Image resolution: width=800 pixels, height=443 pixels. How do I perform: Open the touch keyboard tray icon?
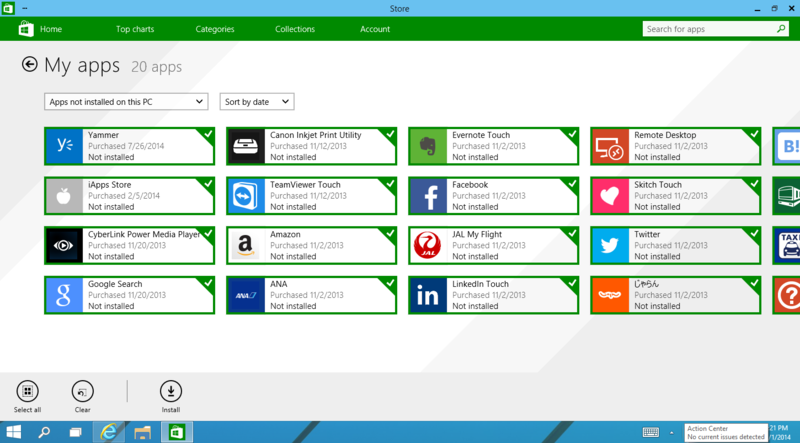[x=651, y=432]
